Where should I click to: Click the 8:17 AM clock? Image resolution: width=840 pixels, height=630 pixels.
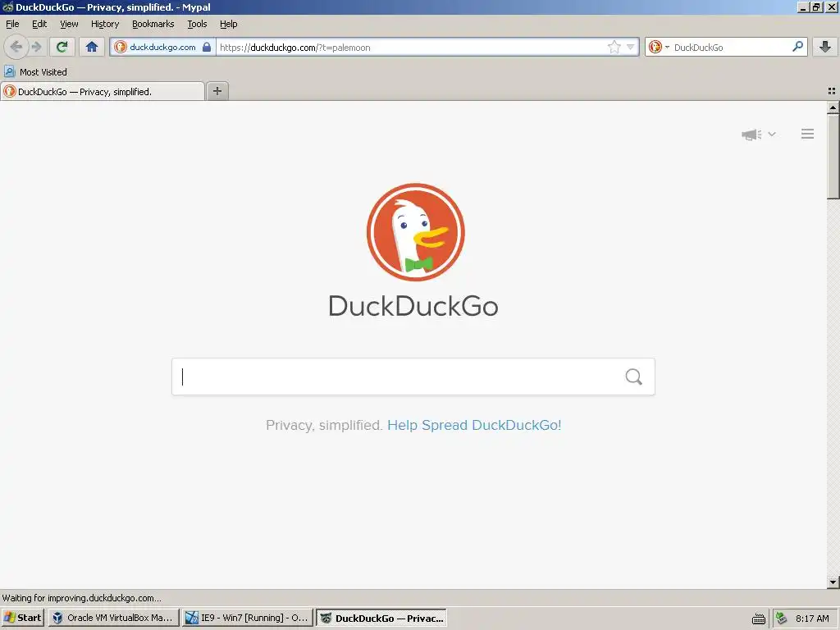812,619
